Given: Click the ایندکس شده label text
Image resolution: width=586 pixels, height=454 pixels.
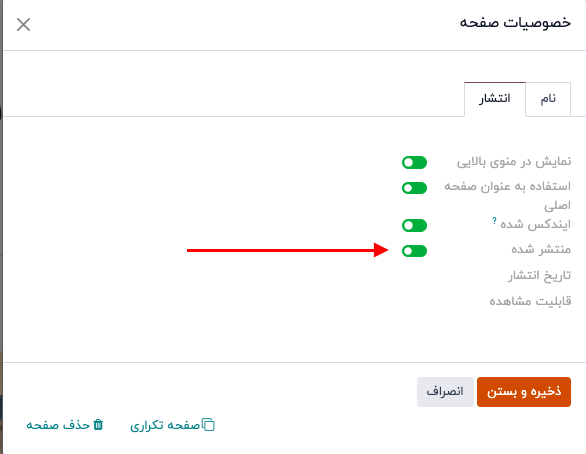Looking at the screenshot, I should coord(536,224).
